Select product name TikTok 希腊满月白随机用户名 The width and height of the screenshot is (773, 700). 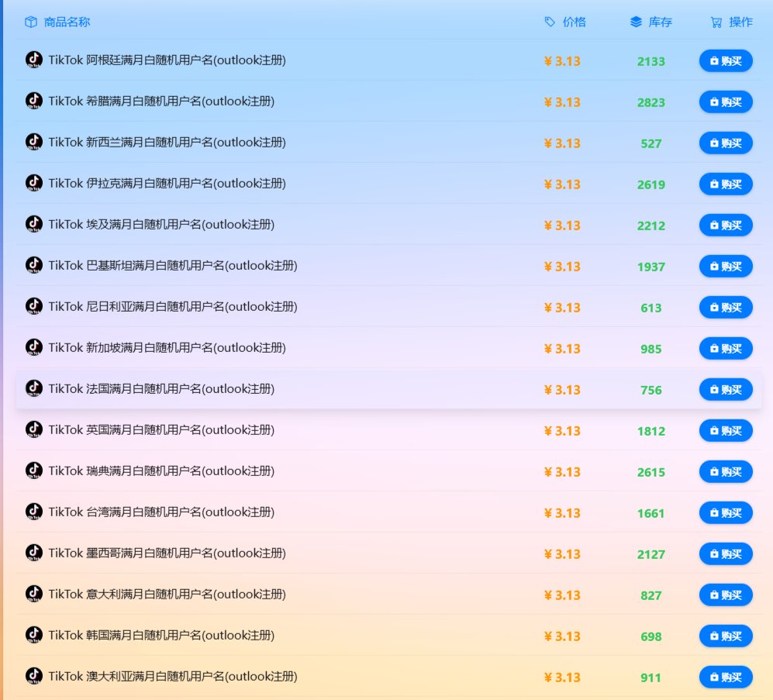[x=161, y=101]
